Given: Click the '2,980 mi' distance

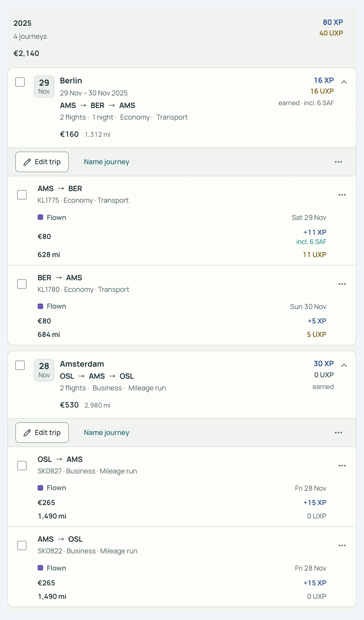Looking at the screenshot, I should [97, 405].
